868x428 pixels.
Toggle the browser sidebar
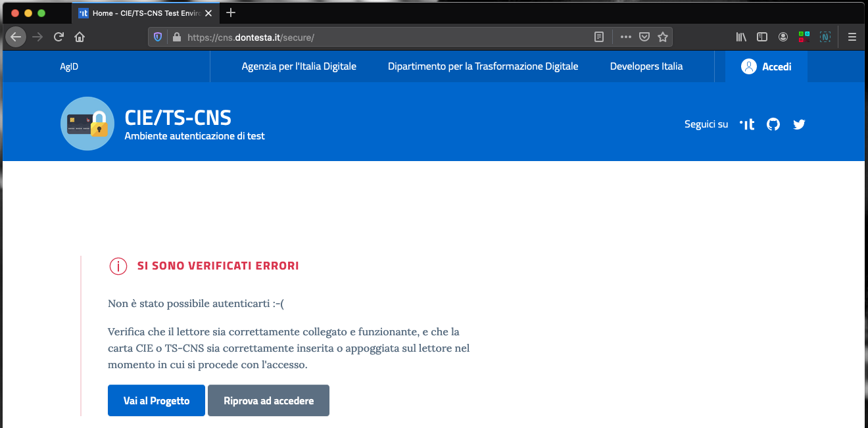click(x=761, y=37)
